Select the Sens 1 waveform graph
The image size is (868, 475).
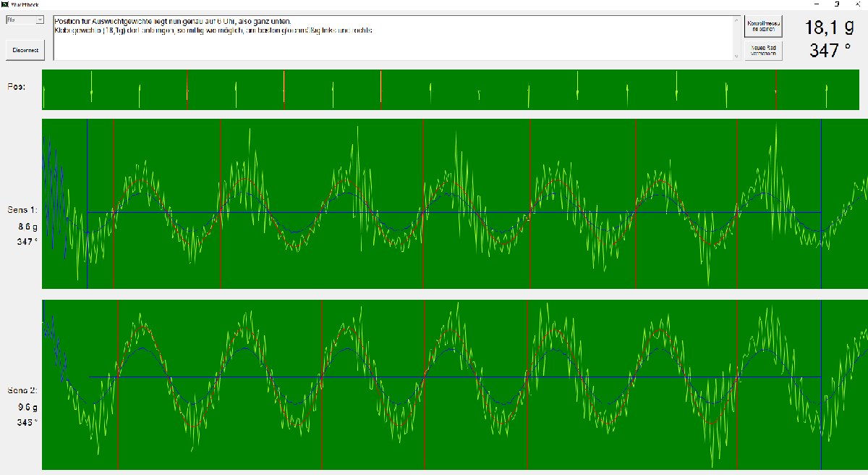pos(448,203)
